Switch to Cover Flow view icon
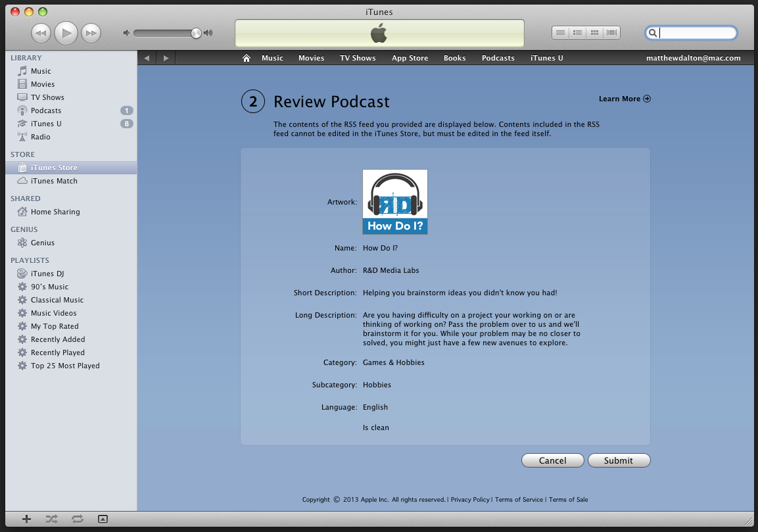Image resolution: width=758 pixels, height=532 pixels. click(611, 33)
